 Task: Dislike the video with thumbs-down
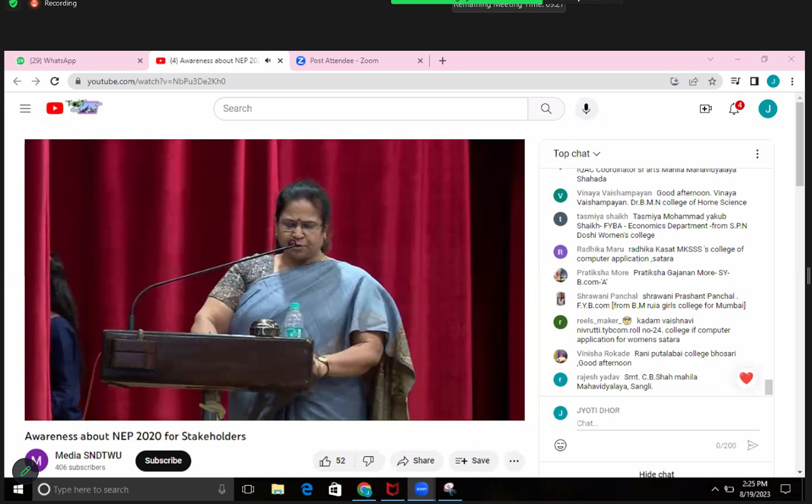(368, 461)
